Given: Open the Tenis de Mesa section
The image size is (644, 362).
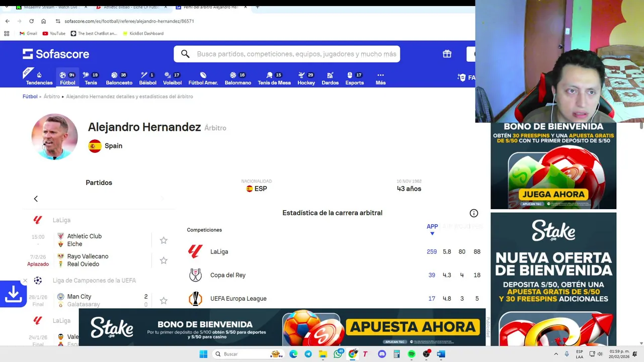Looking at the screenshot, I should [x=274, y=78].
